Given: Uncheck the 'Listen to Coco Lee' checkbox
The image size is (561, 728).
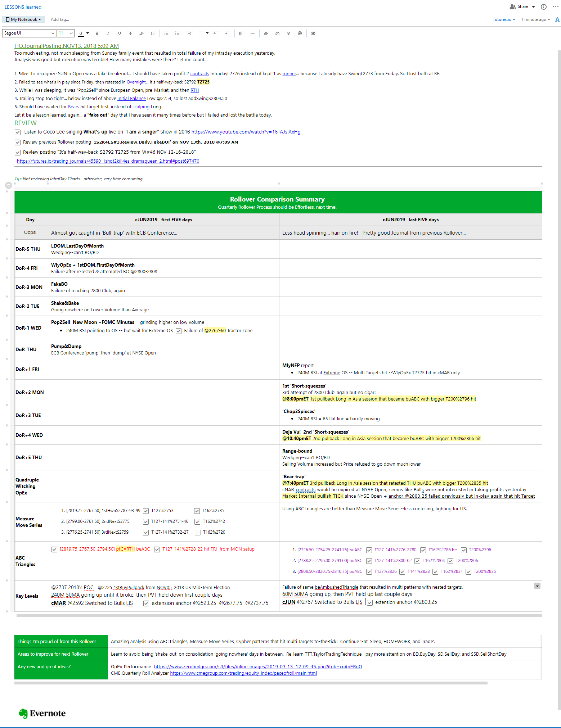Looking at the screenshot, I should click(x=18, y=132).
